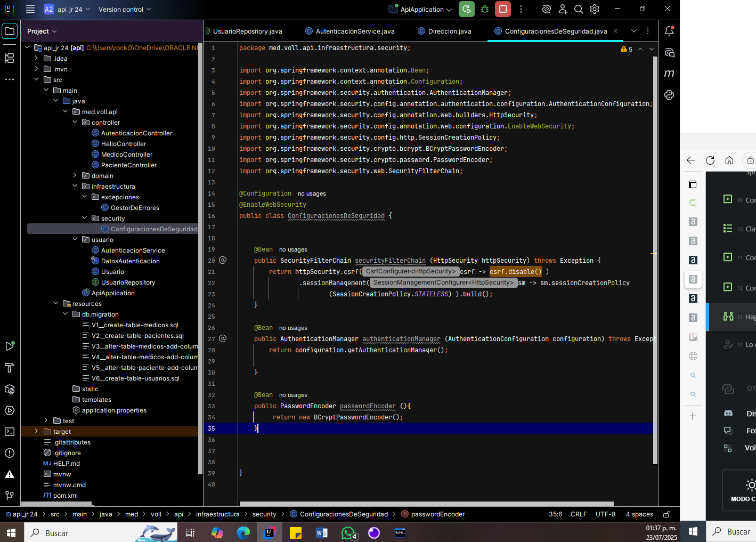Image resolution: width=756 pixels, height=542 pixels.
Task: Open more run actions menu
Action: 521,9
